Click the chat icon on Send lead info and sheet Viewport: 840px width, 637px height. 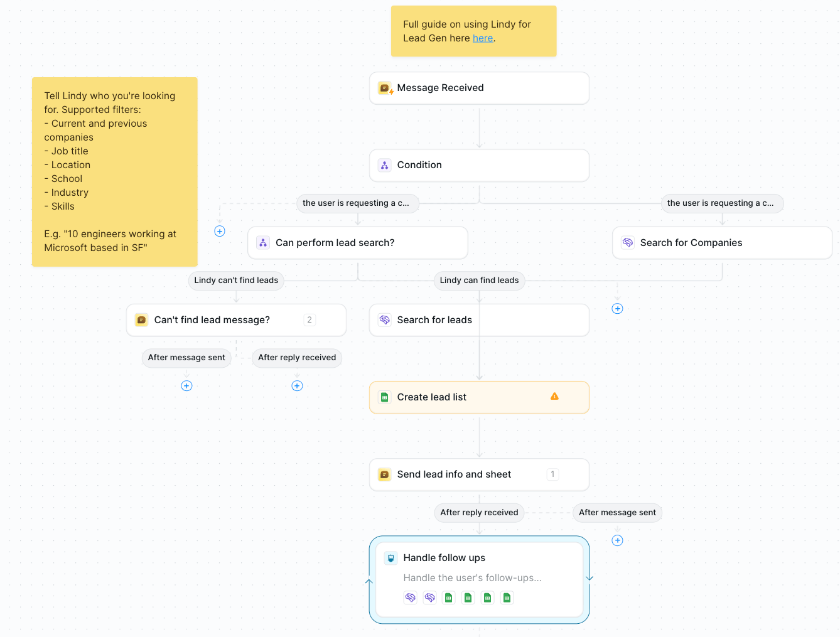tap(385, 474)
